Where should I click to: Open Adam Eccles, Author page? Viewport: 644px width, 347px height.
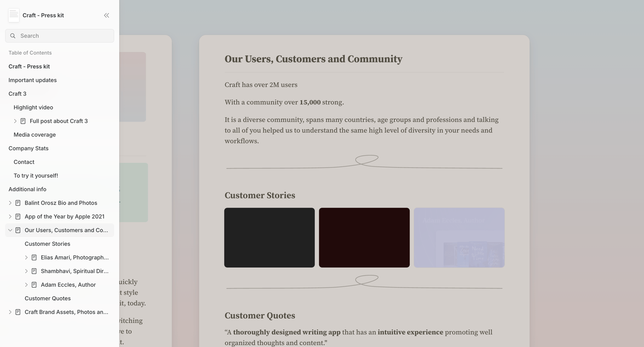(68, 285)
